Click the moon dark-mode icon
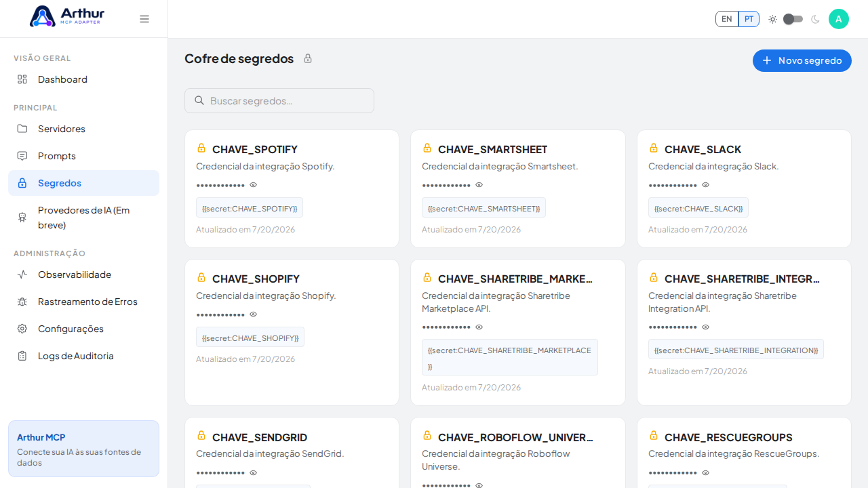This screenshot has width=868, height=488. point(815,19)
